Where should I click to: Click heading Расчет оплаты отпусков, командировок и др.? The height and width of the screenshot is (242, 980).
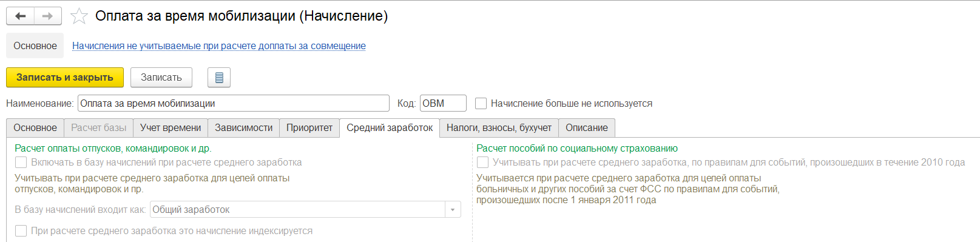(x=113, y=149)
